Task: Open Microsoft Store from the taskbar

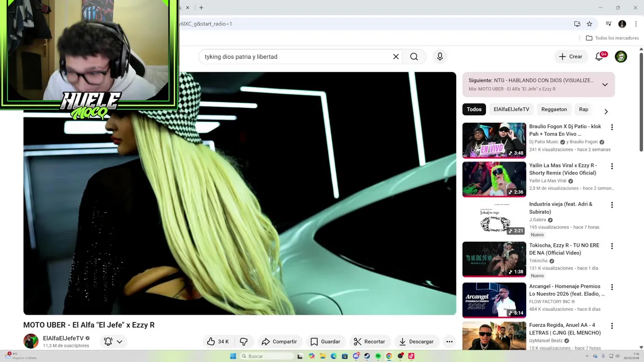Action: (x=345, y=356)
